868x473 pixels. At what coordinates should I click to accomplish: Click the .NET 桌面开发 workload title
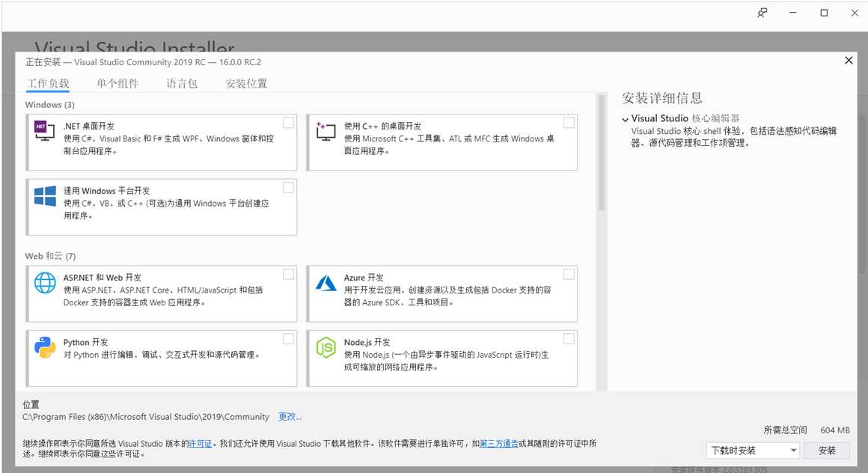[88, 126]
